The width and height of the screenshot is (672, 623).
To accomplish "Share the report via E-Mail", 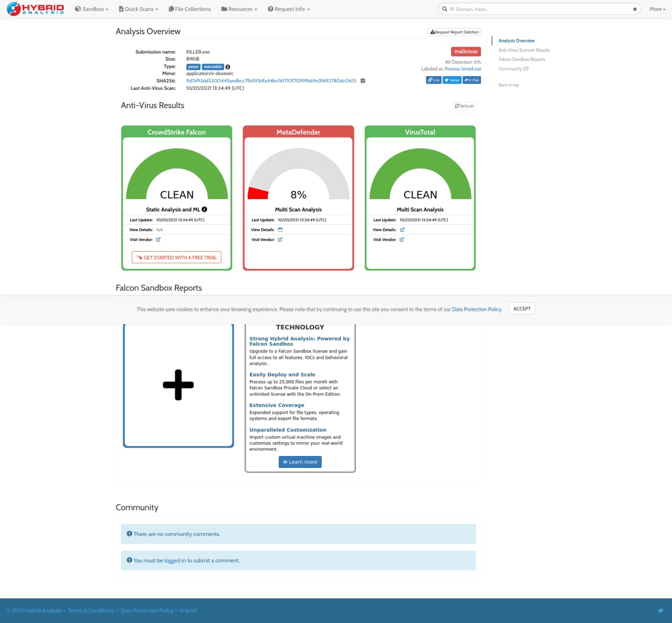I will coord(471,80).
